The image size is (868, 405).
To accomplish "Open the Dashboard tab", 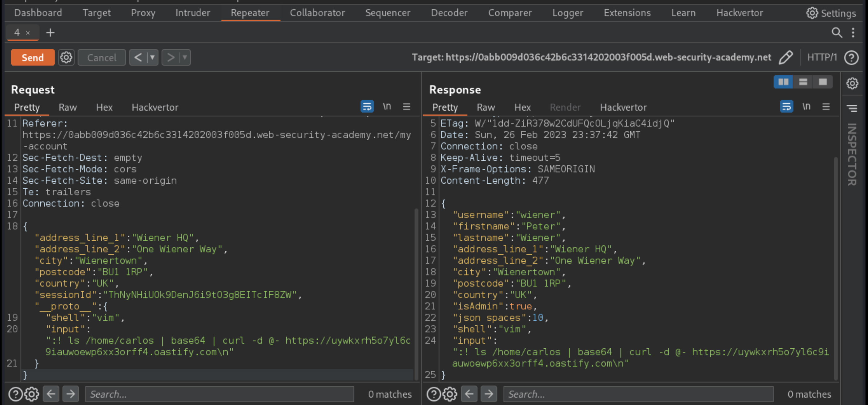I will 38,13.
